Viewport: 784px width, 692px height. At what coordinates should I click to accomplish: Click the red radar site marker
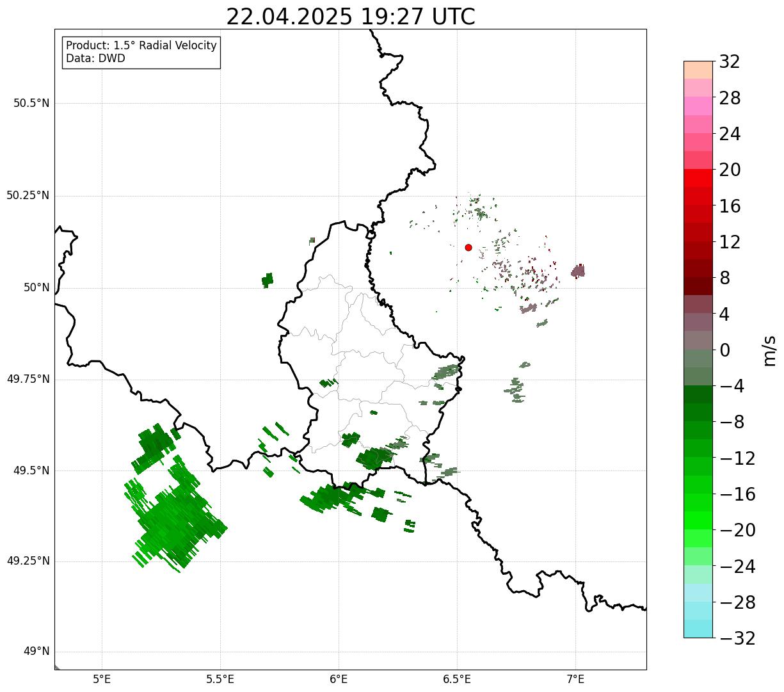coord(468,247)
